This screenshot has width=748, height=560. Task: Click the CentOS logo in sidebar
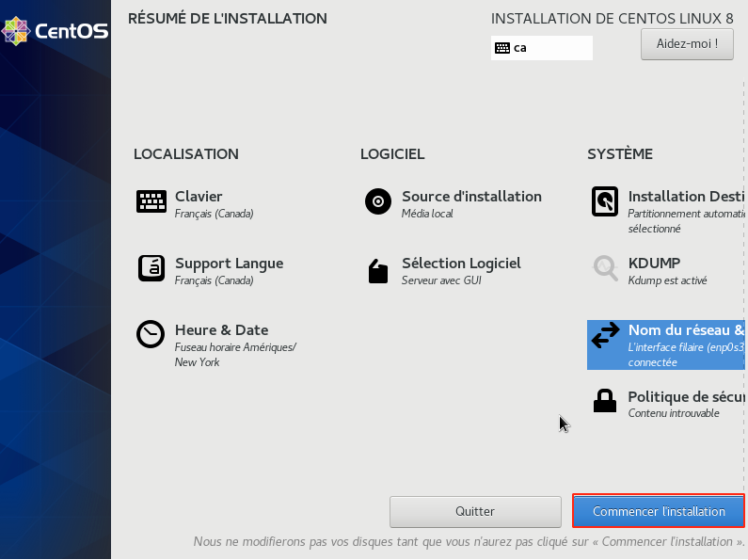[x=55, y=31]
